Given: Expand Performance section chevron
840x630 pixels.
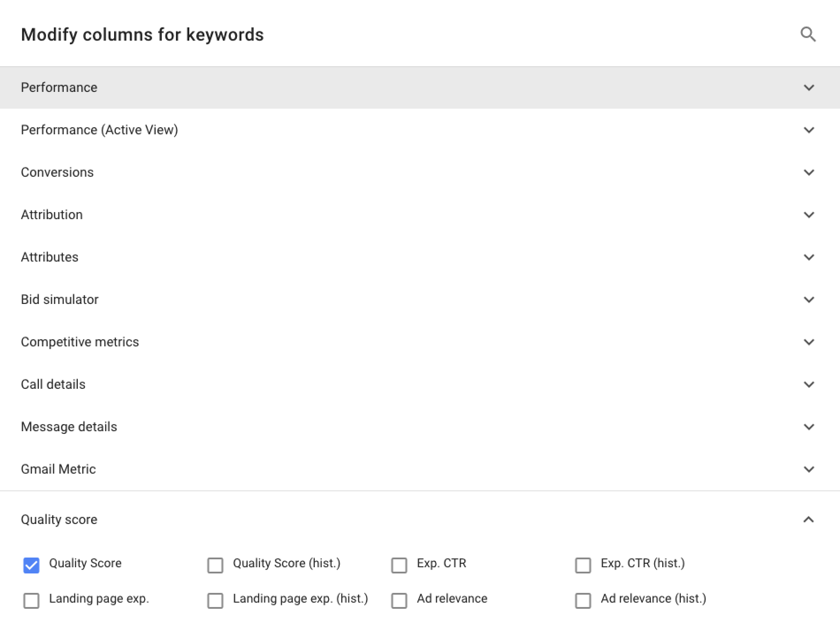Looking at the screenshot, I should click(809, 87).
